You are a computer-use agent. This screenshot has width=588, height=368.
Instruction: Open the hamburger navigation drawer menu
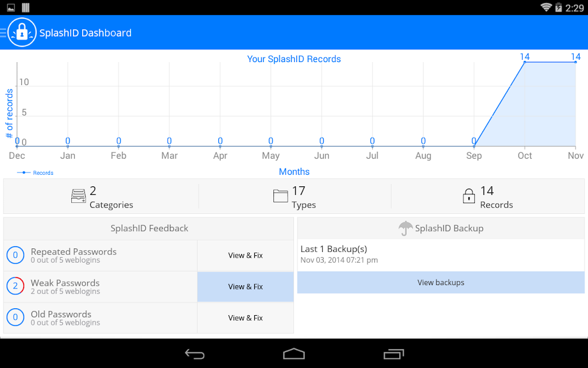tap(3, 33)
